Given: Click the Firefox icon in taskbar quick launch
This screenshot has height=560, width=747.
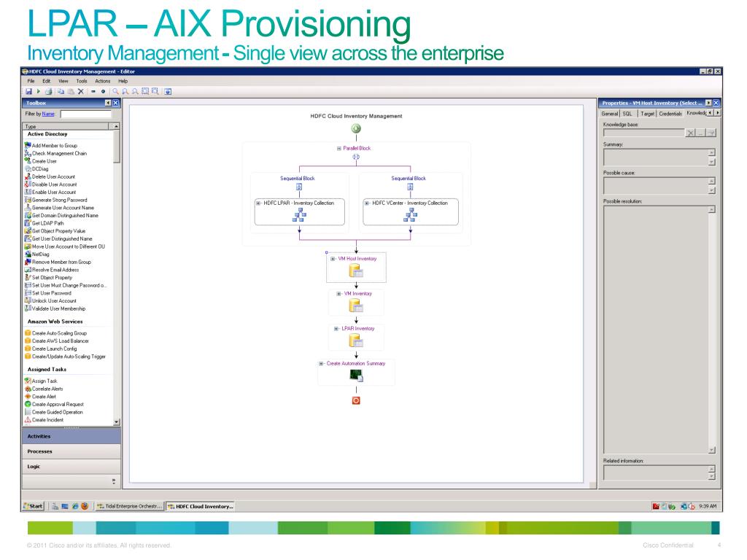Looking at the screenshot, I should [x=85, y=506].
